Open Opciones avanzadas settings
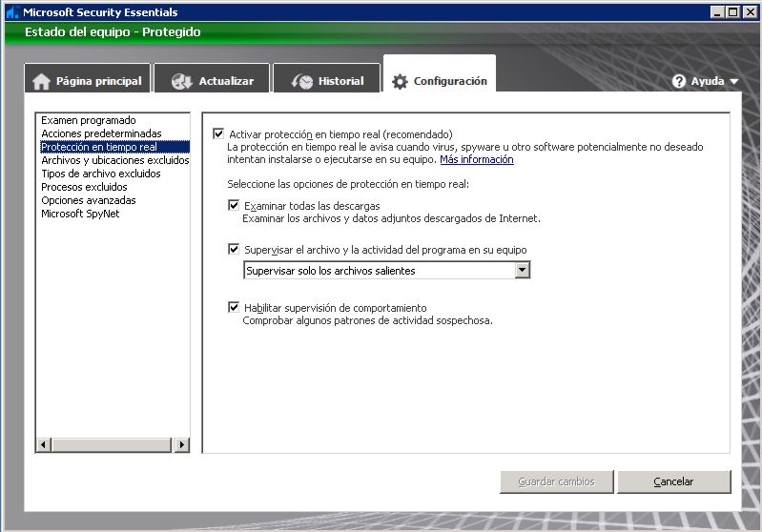Viewport: 762px width, 532px height. [89, 200]
